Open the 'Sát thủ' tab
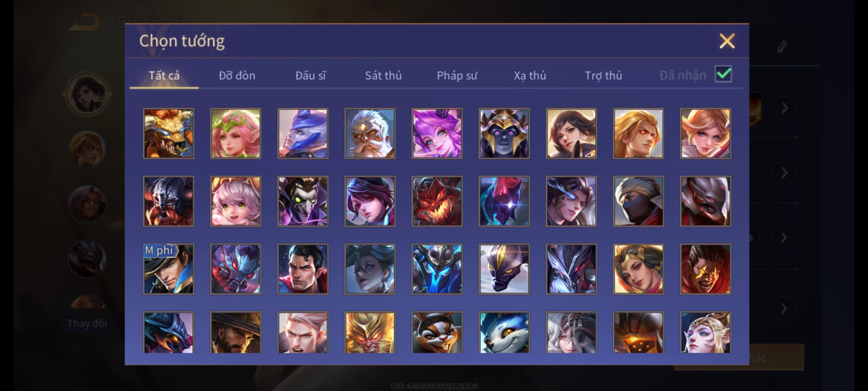868x391 pixels. click(383, 75)
